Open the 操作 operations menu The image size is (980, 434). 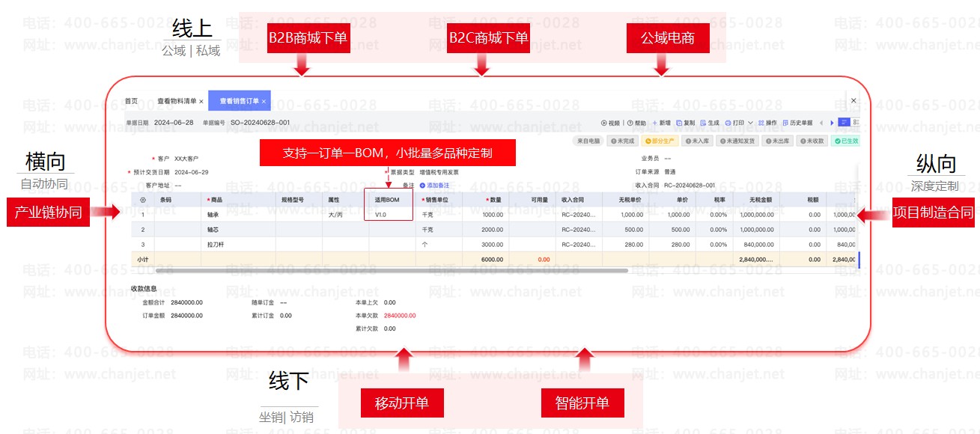[767, 123]
